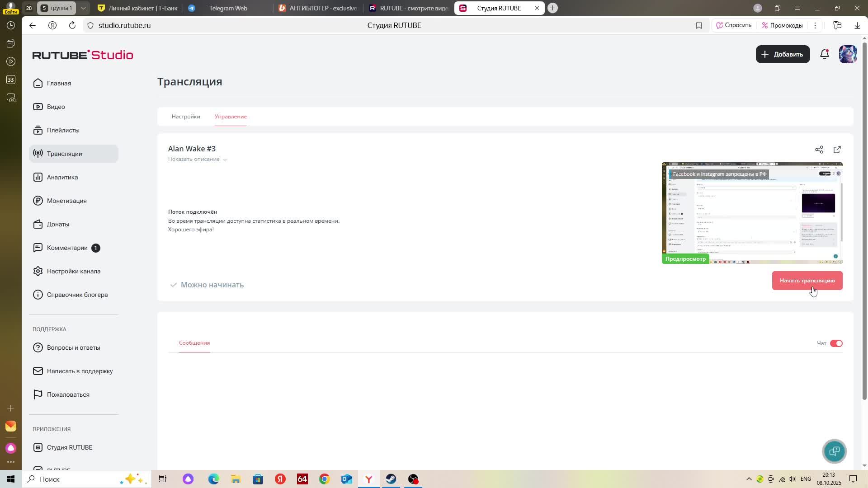Image resolution: width=868 pixels, height=488 pixels.
Task: Open Steam from the Windows taskbar
Action: click(x=391, y=479)
